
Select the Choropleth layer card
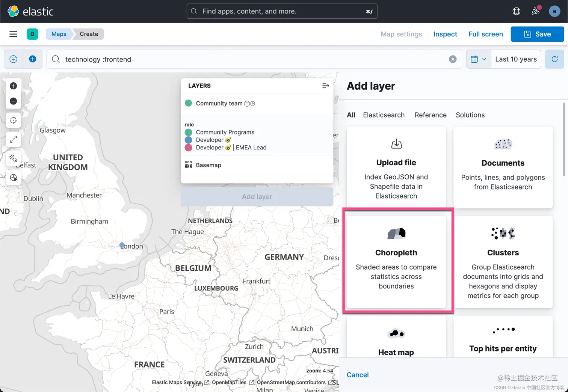point(396,262)
